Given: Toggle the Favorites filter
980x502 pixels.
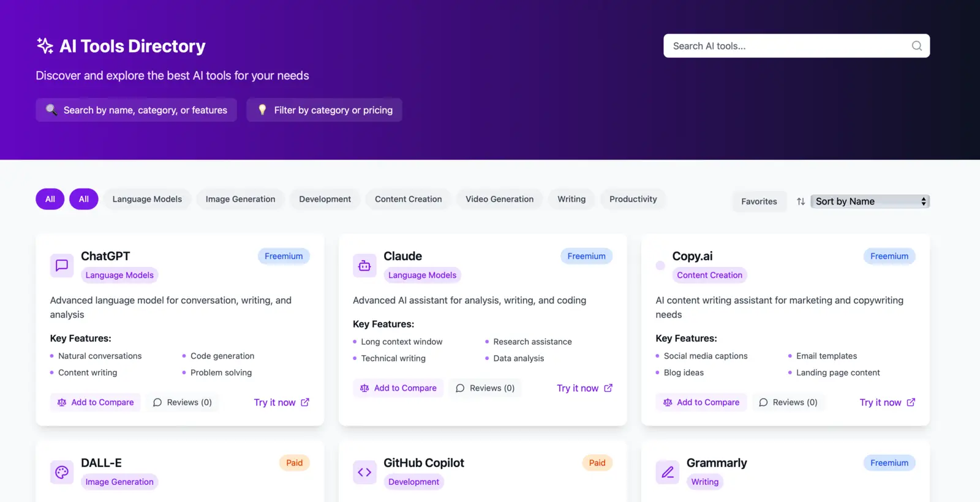Looking at the screenshot, I should click(x=759, y=201).
